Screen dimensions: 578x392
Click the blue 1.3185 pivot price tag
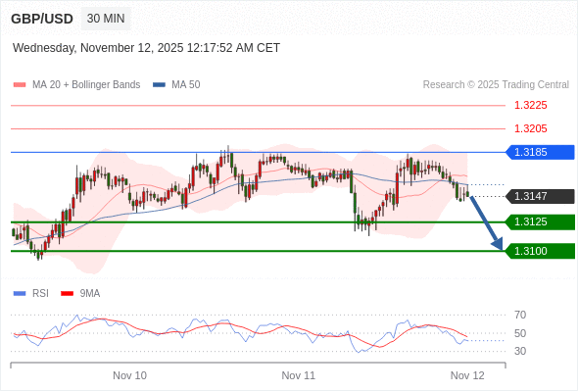pos(540,152)
